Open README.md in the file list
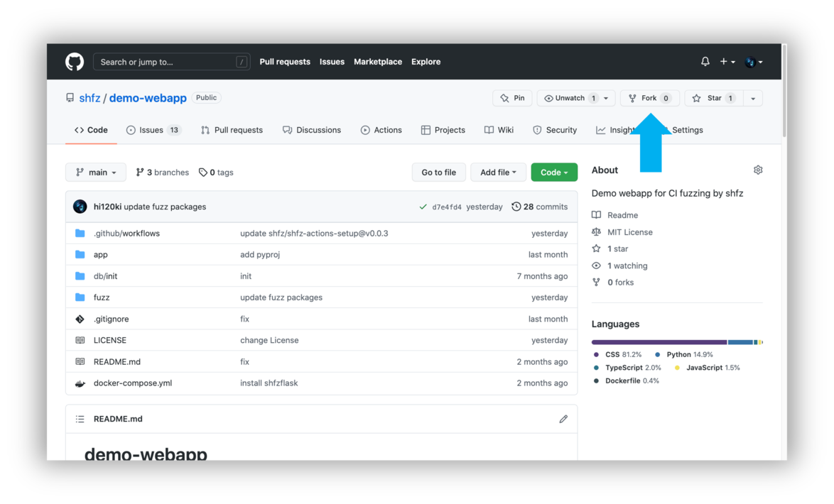This screenshot has width=834, height=504. (x=117, y=361)
